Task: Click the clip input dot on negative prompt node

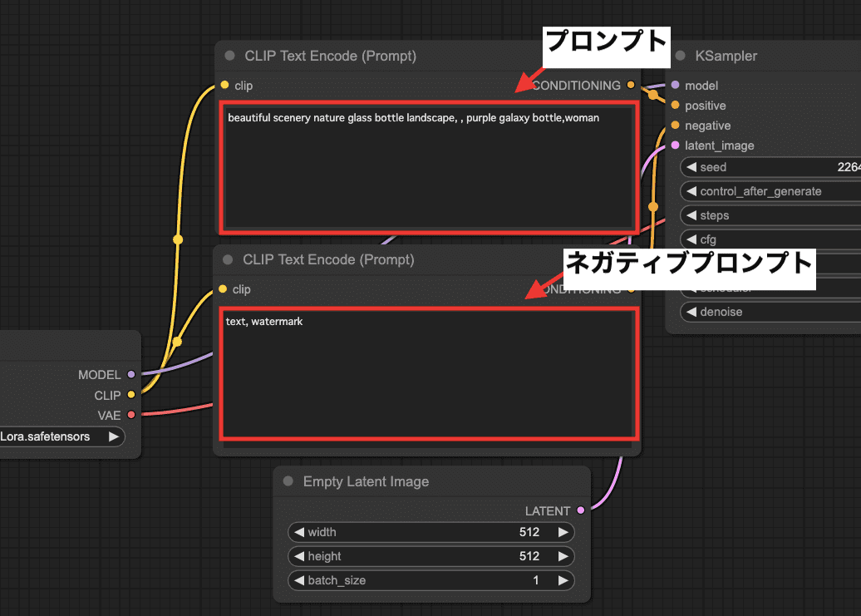Action: [x=223, y=289]
